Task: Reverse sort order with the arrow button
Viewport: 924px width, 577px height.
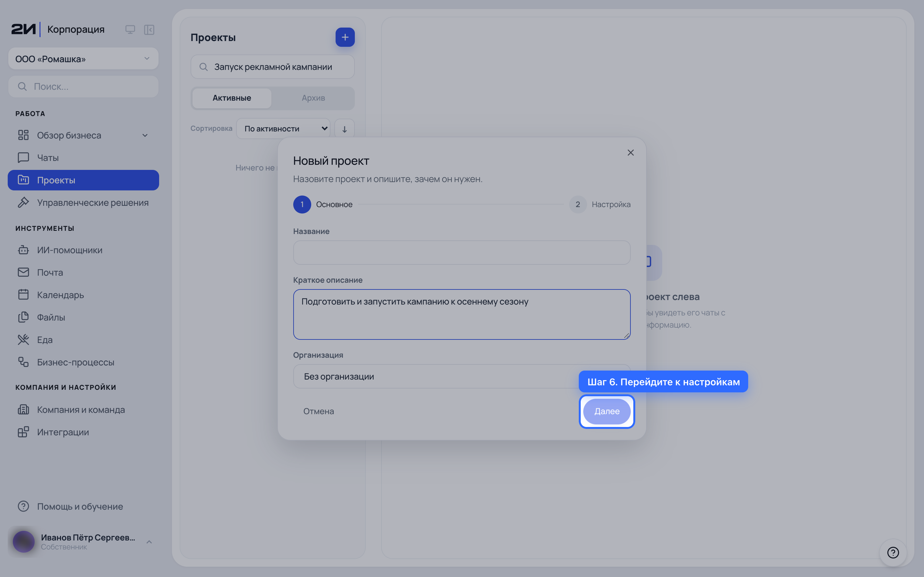Action: pos(344,129)
